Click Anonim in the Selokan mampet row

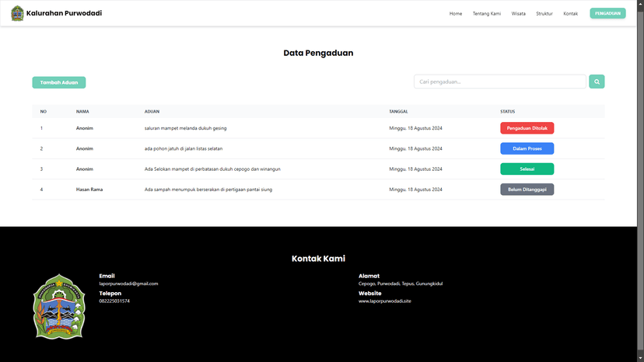click(x=84, y=169)
